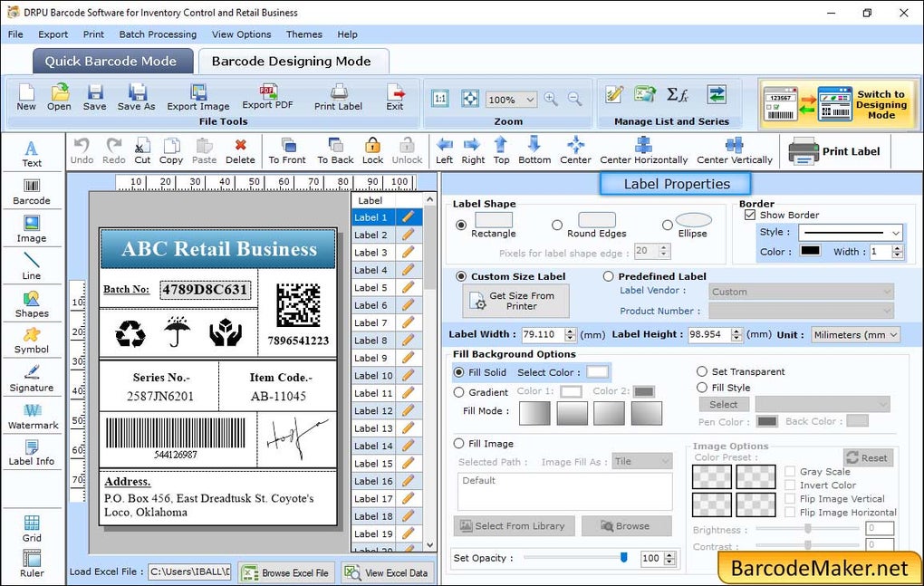Open the zoom percentage dropdown
The width and height of the screenshot is (924, 586).
click(511, 100)
